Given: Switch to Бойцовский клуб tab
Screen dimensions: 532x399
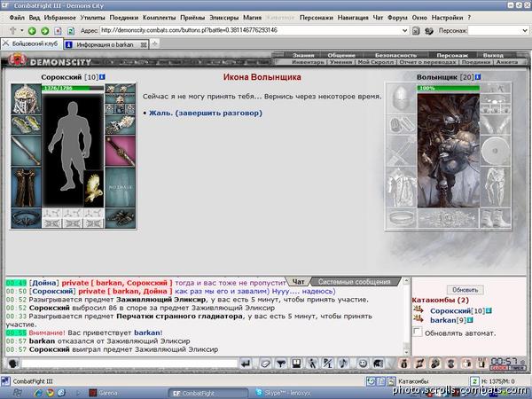Looking at the screenshot, I should pos(32,43).
